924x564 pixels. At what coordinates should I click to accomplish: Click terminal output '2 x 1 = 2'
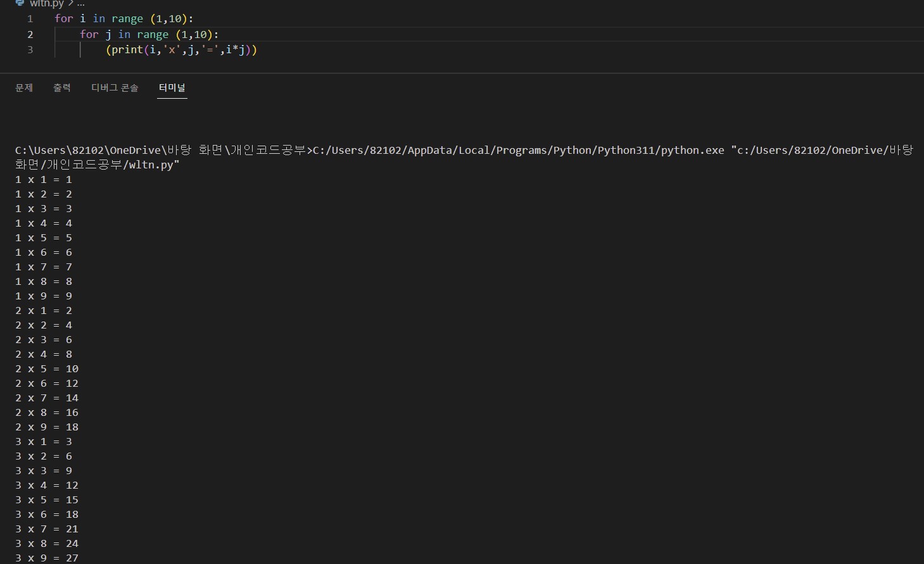coord(44,311)
